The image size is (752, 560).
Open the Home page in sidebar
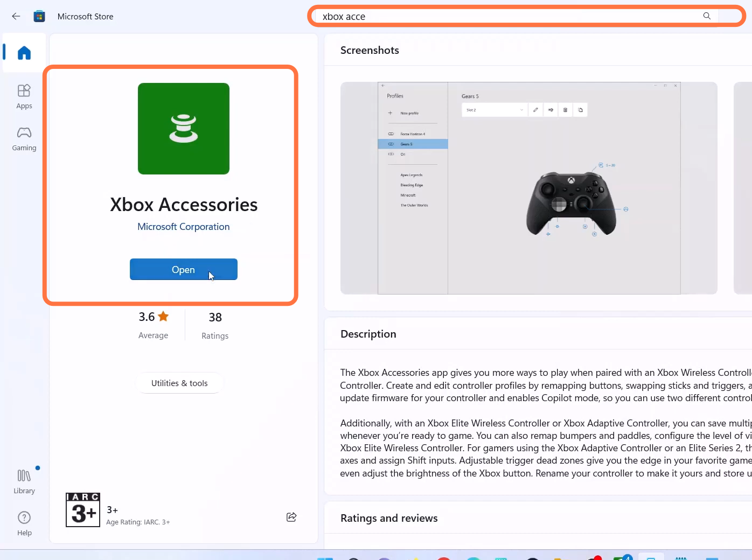24,52
